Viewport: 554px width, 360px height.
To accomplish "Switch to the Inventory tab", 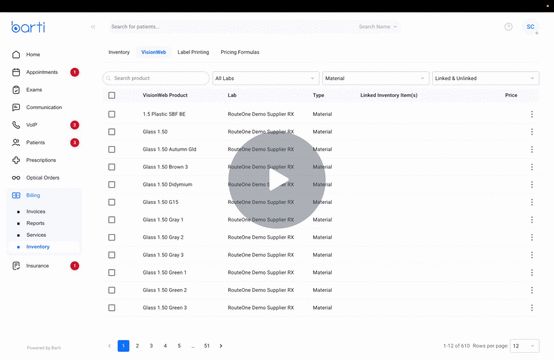I will coord(119,52).
